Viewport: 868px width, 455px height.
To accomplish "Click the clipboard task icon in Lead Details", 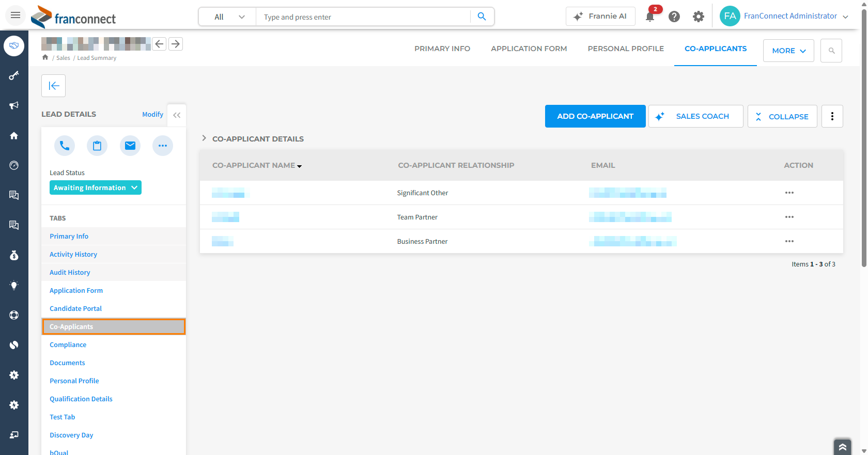I will (97, 146).
